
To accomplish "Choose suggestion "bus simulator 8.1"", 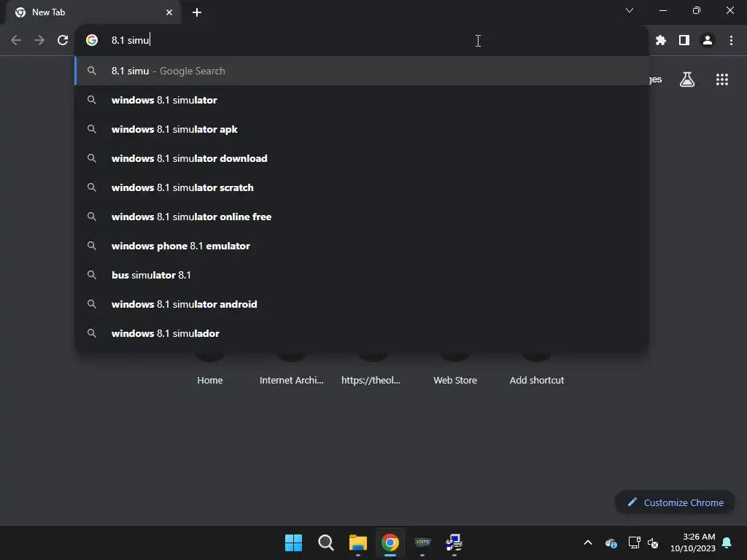I will click(362, 275).
